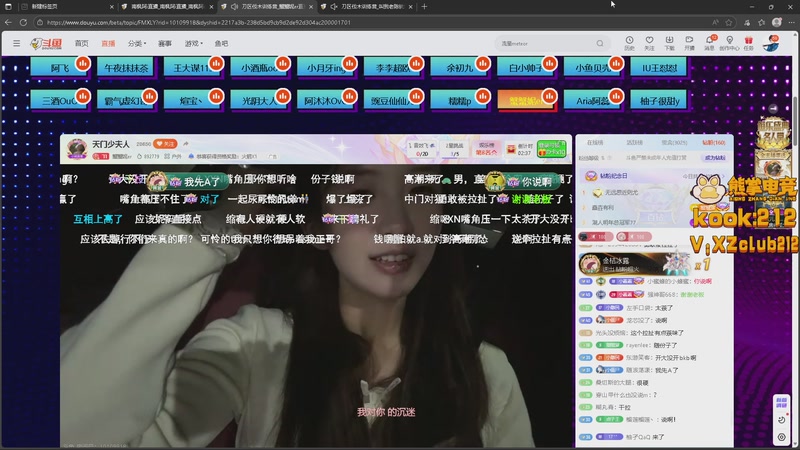
Task: Click the share arrow beside 关注 button
Action: coord(186,144)
